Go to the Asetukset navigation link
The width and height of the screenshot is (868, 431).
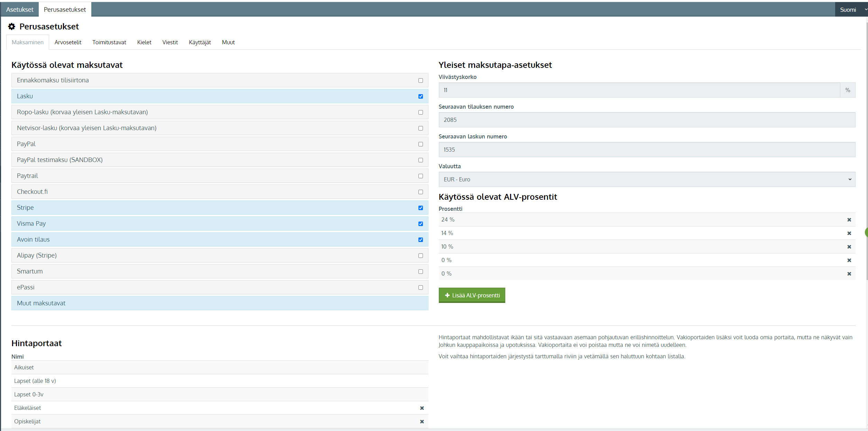click(x=20, y=10)
